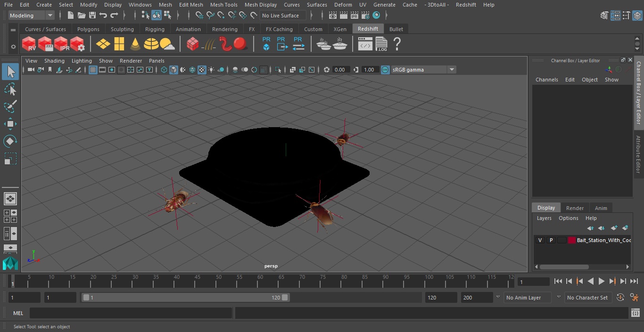Click the Redshift IPR render shelf icon
644x332 pixels.
tap(61, 44)
